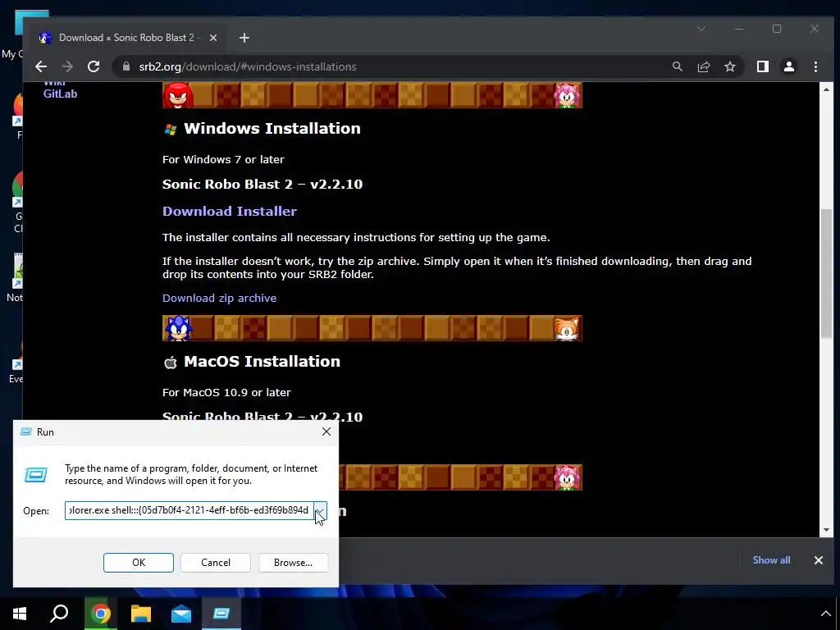Viewport: 840px width, 630px height.
Task: Click the Run dialog Open text field
Action: (189, 510)
